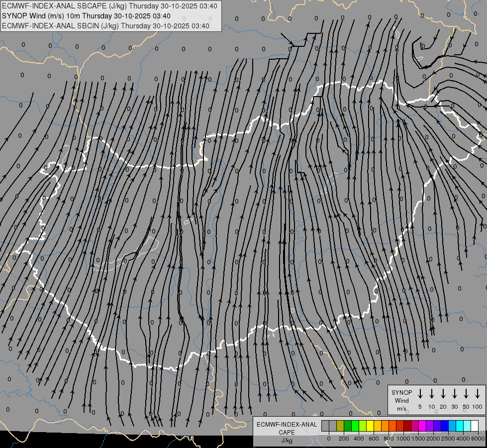Click the wind arrow above the 20 label
The width and height of the screenshot is (487, 448).
click(443, 394)
